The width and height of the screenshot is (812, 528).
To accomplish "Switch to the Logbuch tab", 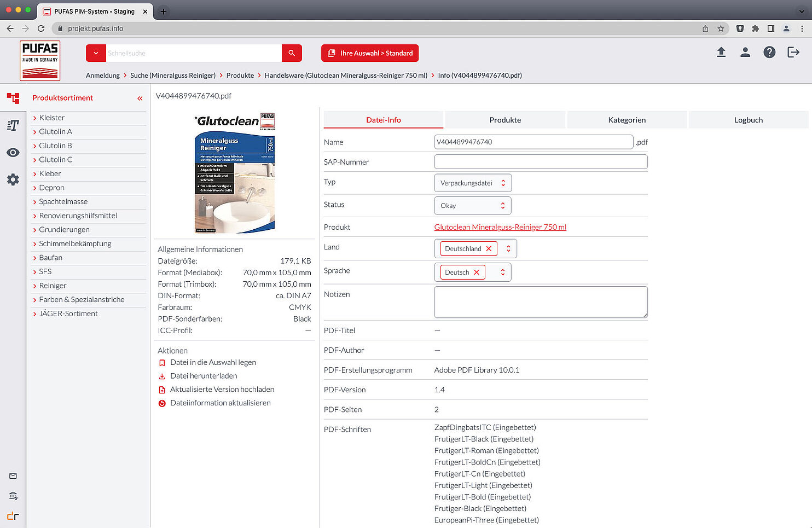I will [749, 120].
